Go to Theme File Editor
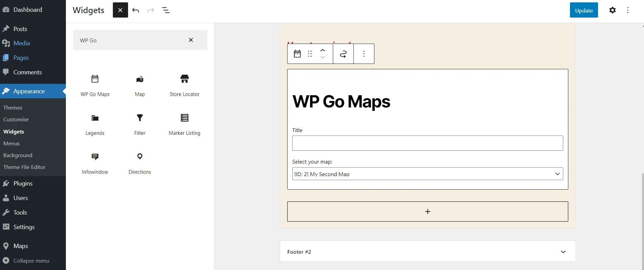The height and width of the screenshot is (270, 644). (24, 167)
